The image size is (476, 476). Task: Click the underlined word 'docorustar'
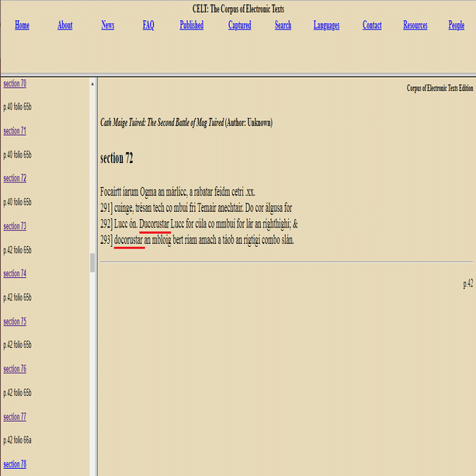(128, 240)
